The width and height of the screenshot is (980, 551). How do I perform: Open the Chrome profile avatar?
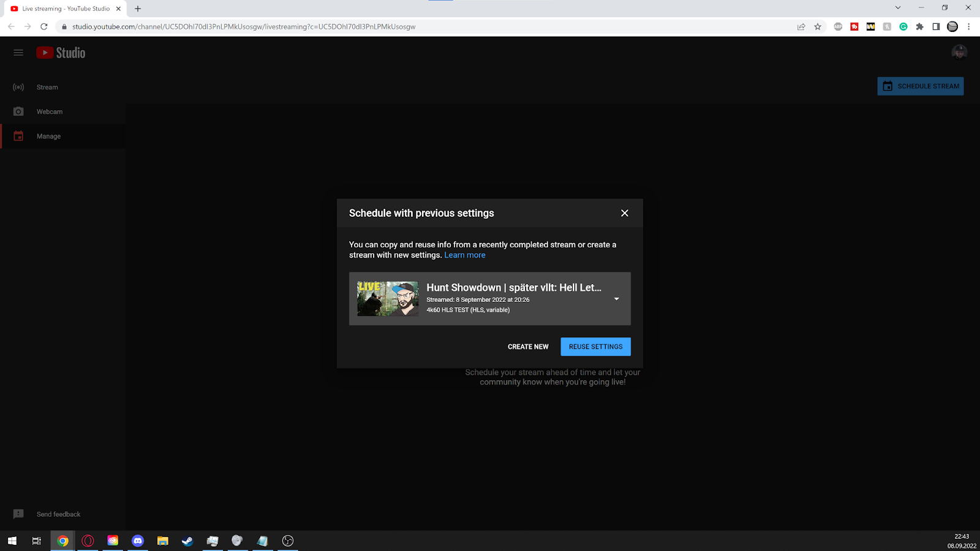pos(952,26)
